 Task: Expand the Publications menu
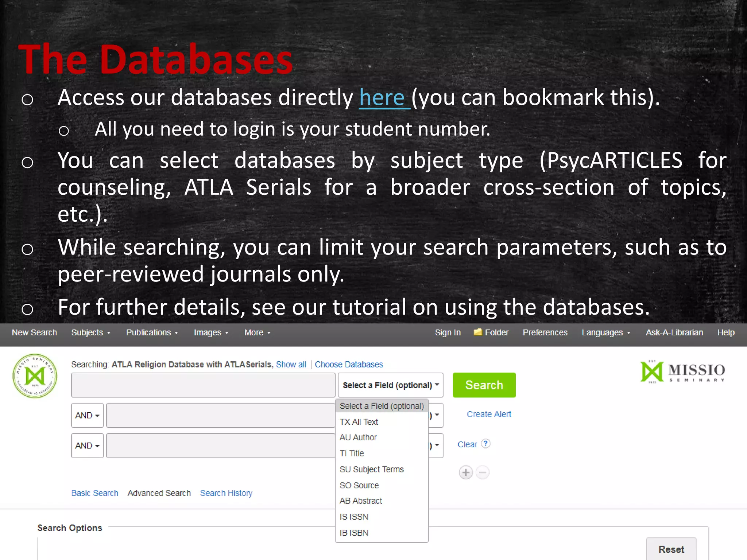coord(152,332)
